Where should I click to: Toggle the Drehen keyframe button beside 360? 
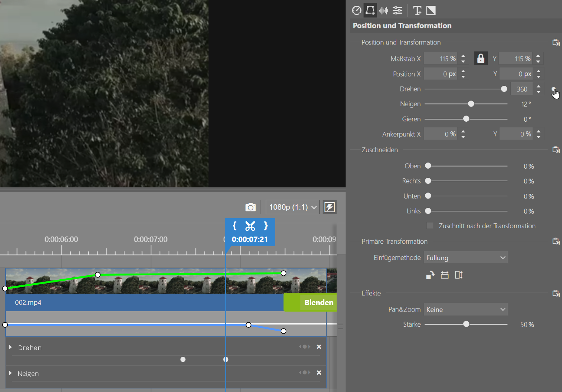554,89
